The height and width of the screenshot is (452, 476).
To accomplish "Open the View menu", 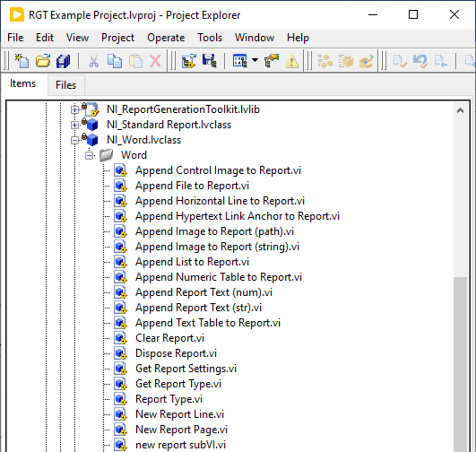I will pos(77,37).
